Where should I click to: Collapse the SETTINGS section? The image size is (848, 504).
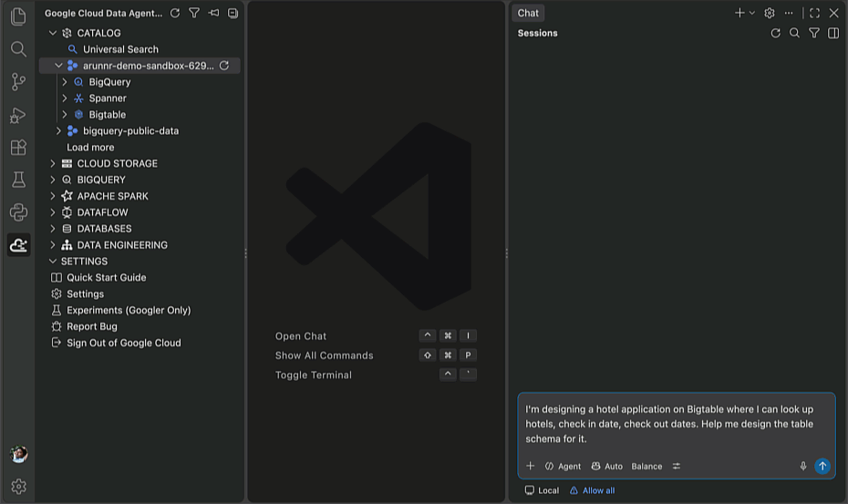click(53, 262)
